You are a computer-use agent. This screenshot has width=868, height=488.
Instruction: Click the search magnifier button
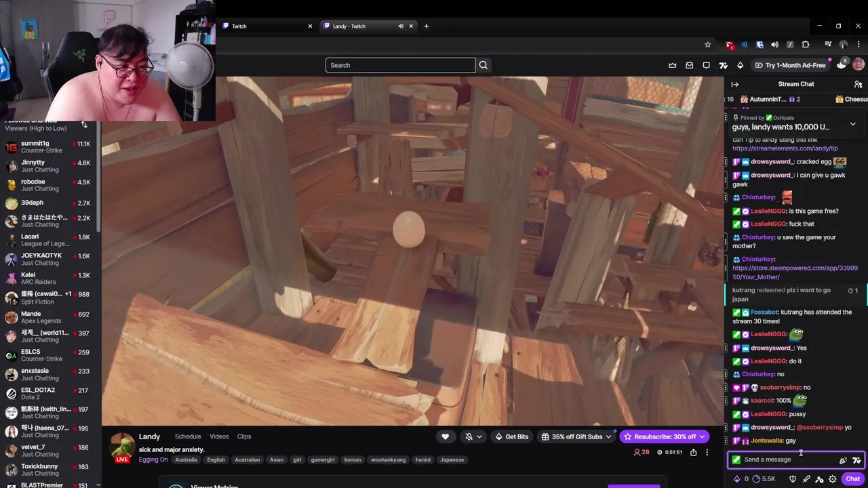pyautogui.click(x=484, y=65)
